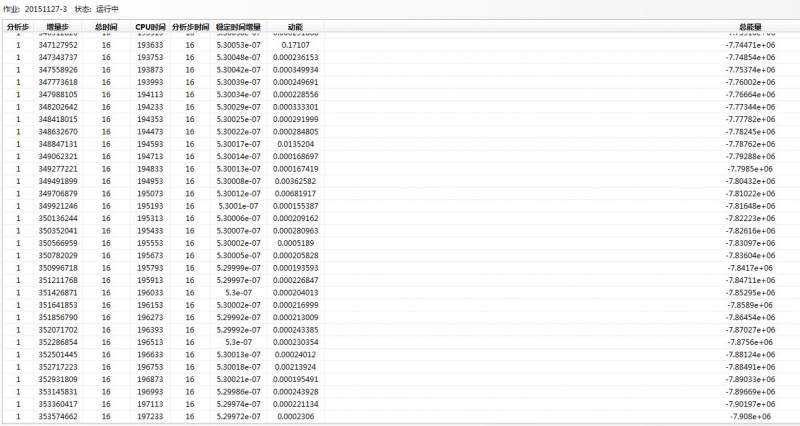This screenshot has height=426, width=800.
Task: Select CPU time cell 193753
Action: click(150, 57)
